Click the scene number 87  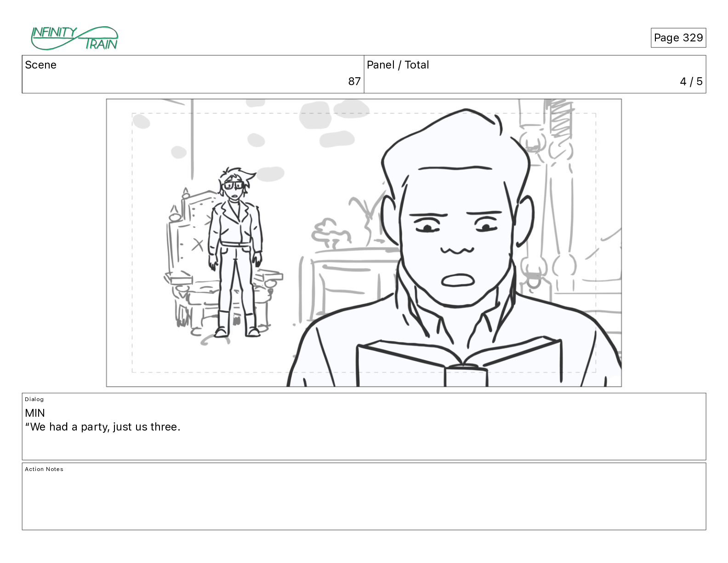coord(354,81)
